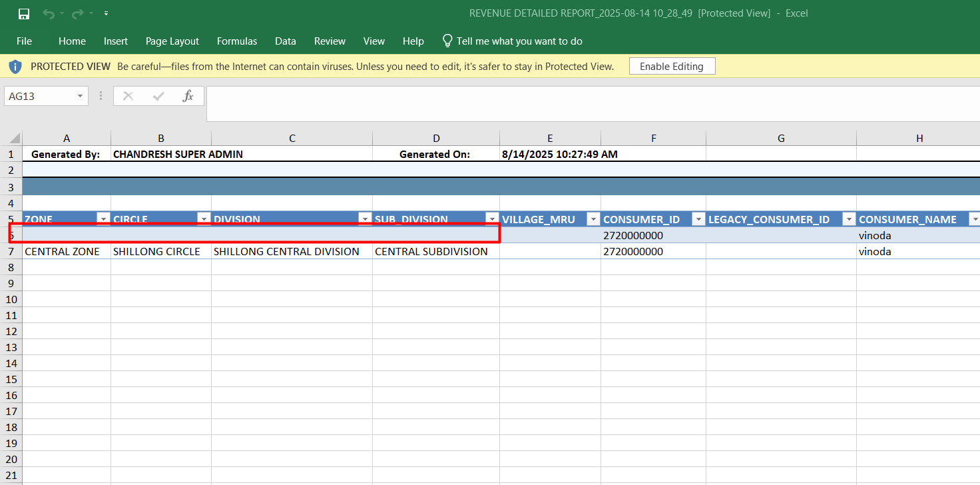
Task: Expand the VILLAGE_MRU filter arrow
Action: (x=593, y=219)
